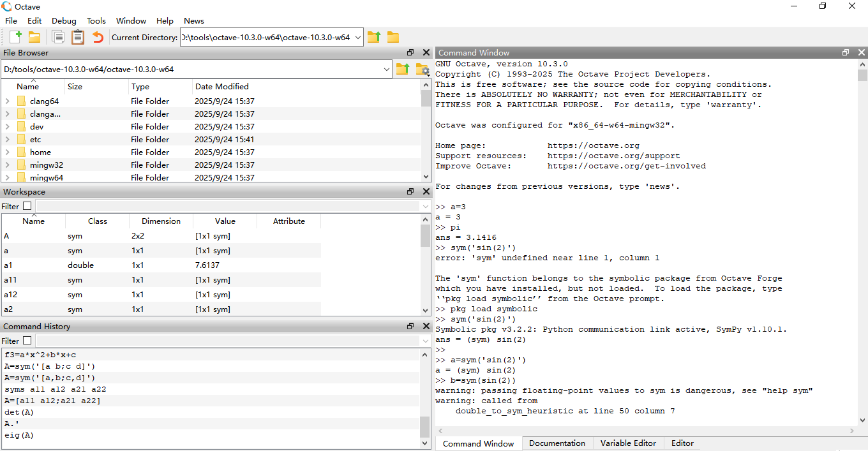
Task: Click the dev folder icon
Action: (21, 126)
